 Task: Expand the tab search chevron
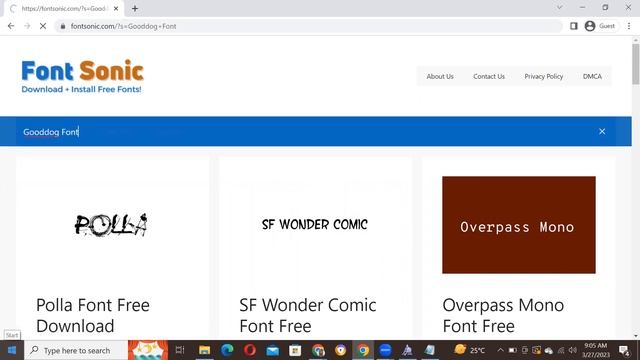tap(560, 7)
